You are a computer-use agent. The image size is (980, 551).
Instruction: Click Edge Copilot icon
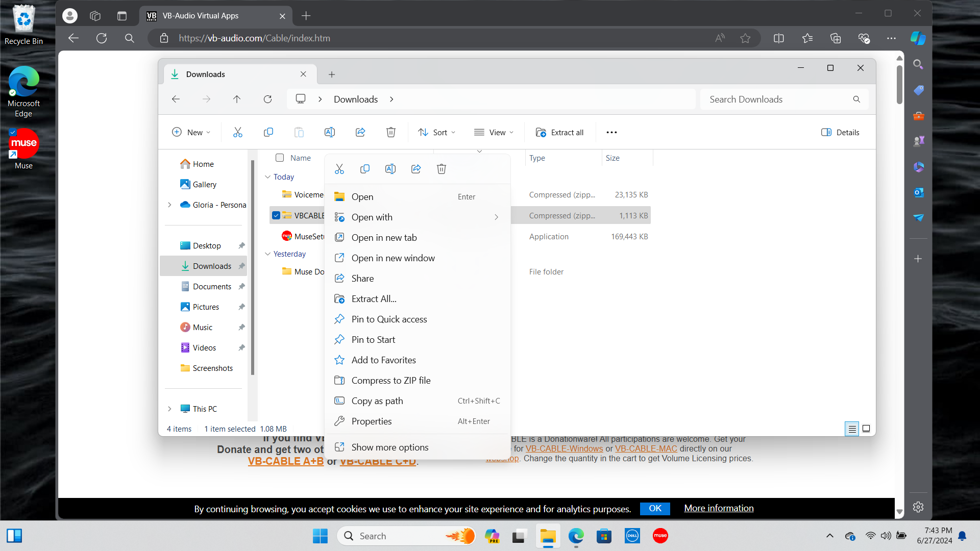(918, 38)
